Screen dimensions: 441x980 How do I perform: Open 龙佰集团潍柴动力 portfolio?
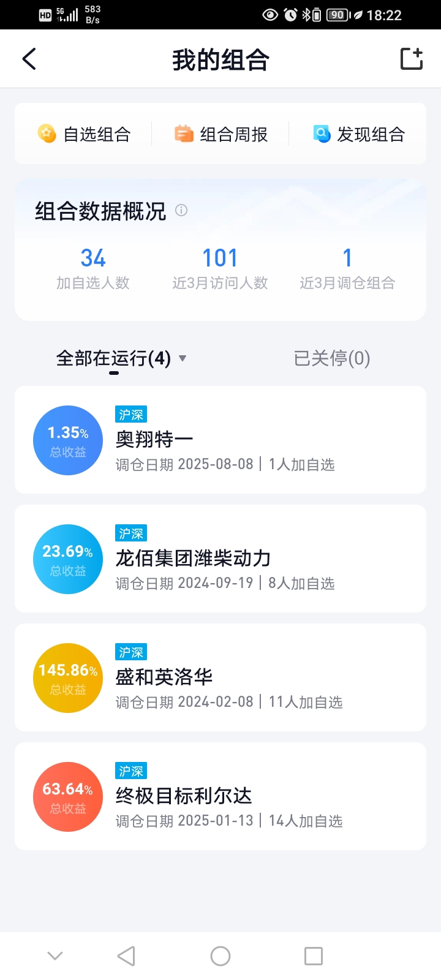221,559
